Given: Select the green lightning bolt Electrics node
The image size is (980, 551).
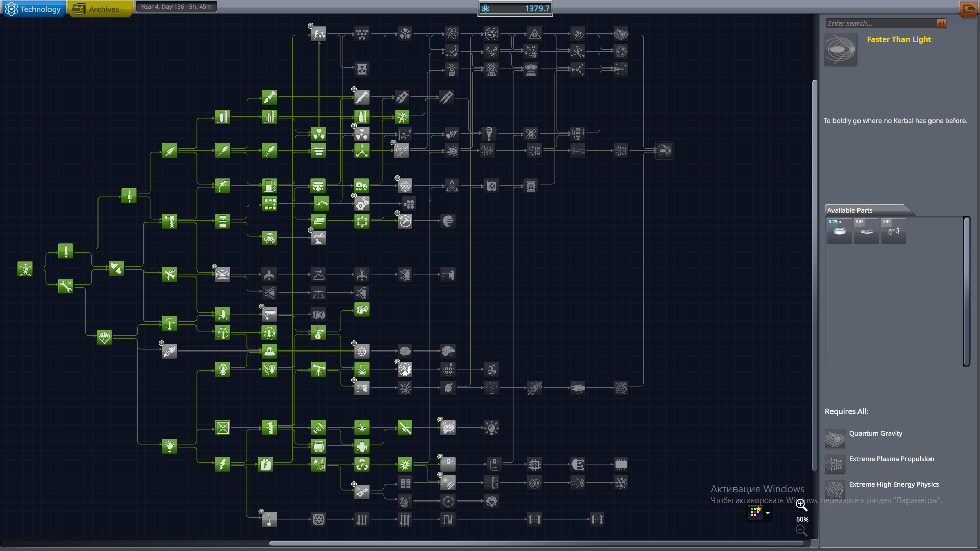Looking at the screenshot, I should point(223,464).
